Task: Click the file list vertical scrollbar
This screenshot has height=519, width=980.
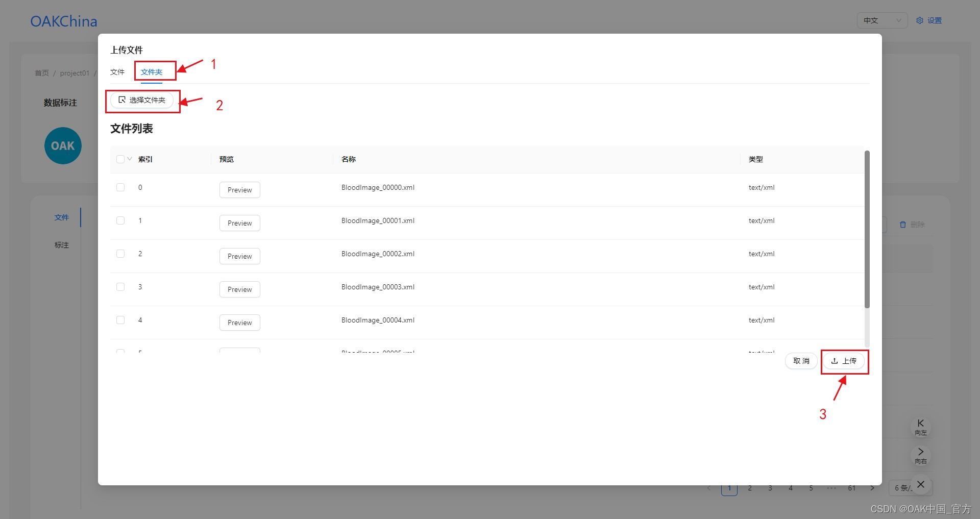Action: point(867,230)
